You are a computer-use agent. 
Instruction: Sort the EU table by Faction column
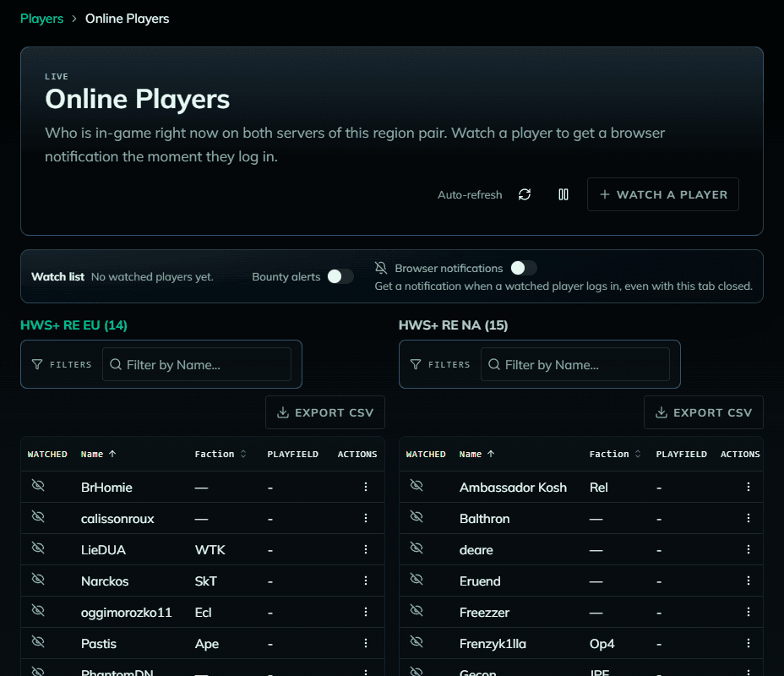point(220,454)
